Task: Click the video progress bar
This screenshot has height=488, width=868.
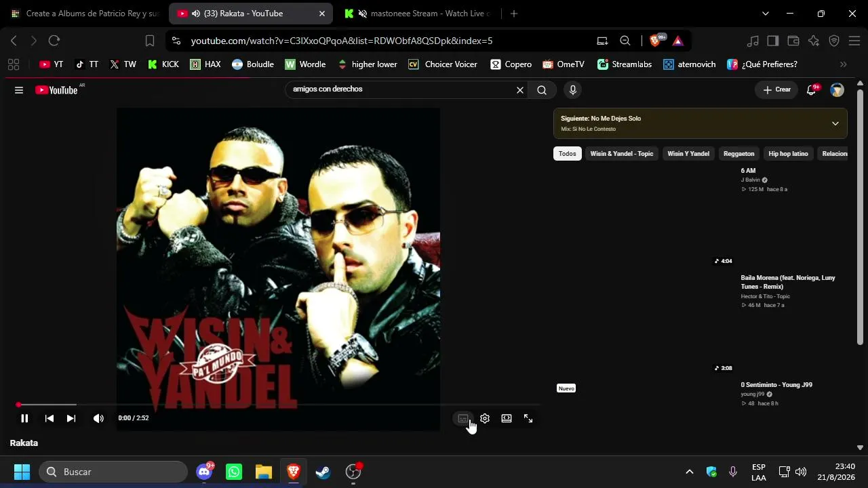Action: 279,405
